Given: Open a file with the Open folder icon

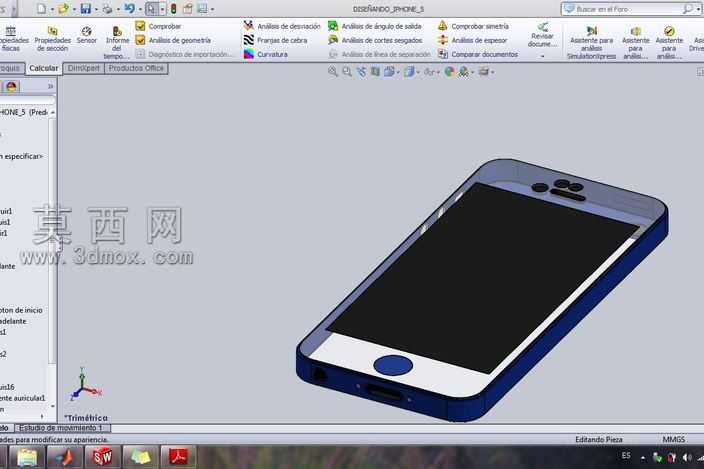Looking at the screenshot, I should coord(63,8).
